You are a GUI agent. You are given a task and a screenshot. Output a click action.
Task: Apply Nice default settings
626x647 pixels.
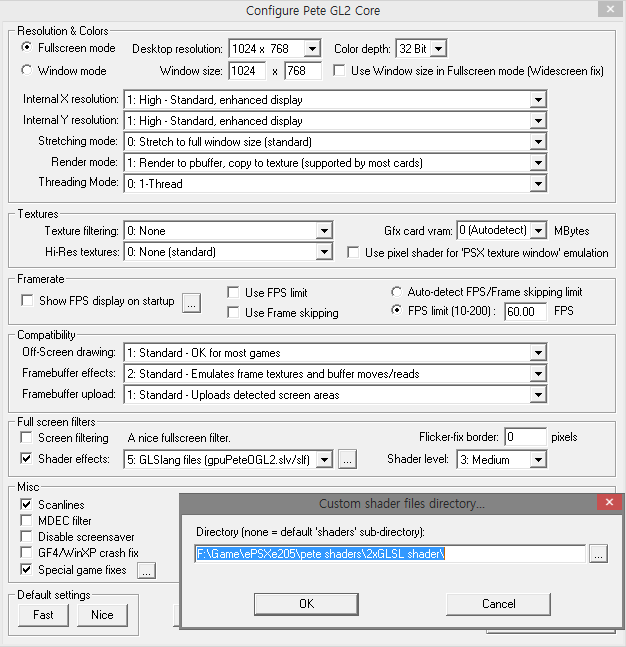102,615
